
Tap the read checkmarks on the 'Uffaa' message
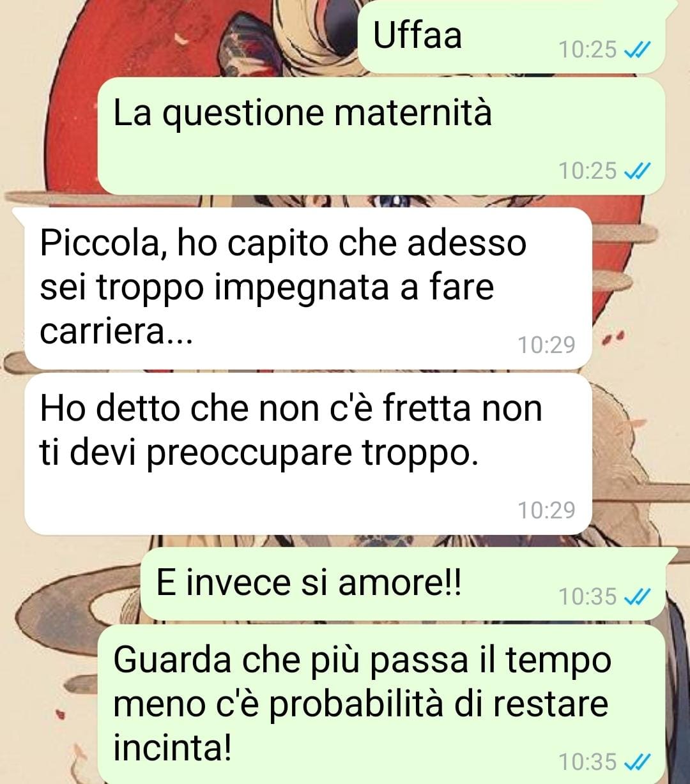(636, 49)
